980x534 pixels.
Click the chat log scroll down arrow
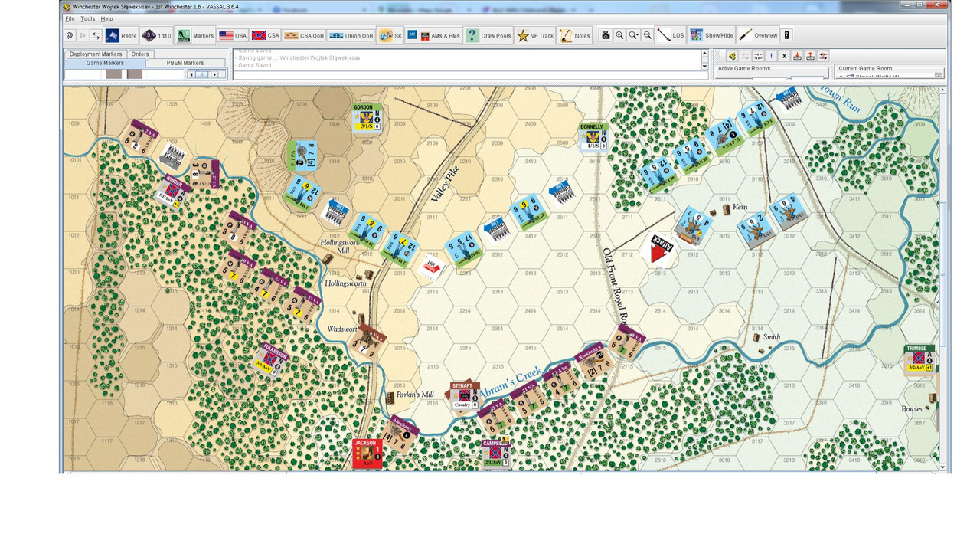pos(705,67)
